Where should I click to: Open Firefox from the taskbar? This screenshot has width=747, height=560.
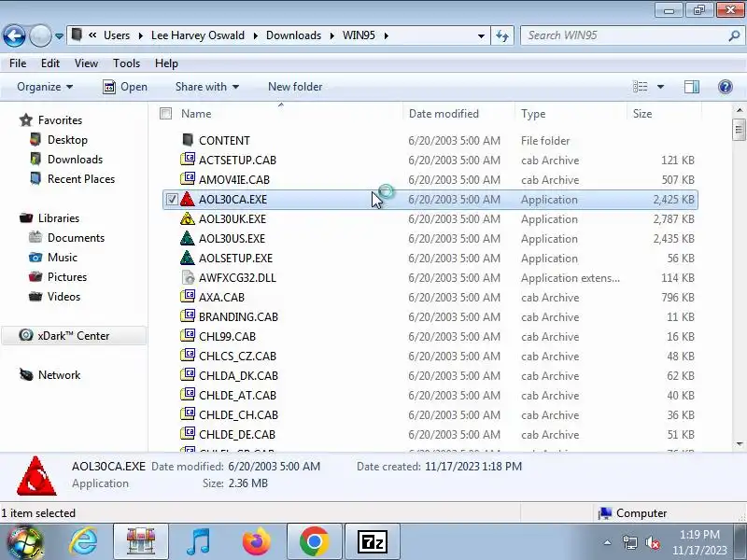pos(256,542)
